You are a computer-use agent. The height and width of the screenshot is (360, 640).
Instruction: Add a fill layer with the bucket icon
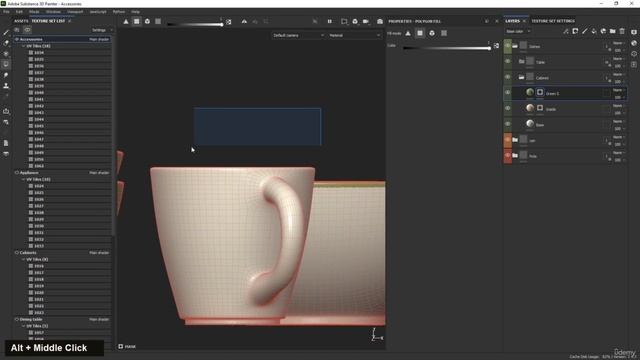594,31
